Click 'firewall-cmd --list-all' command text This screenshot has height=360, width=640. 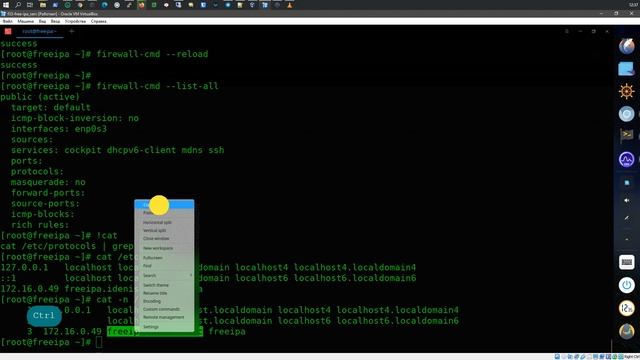tap(157, 86)
